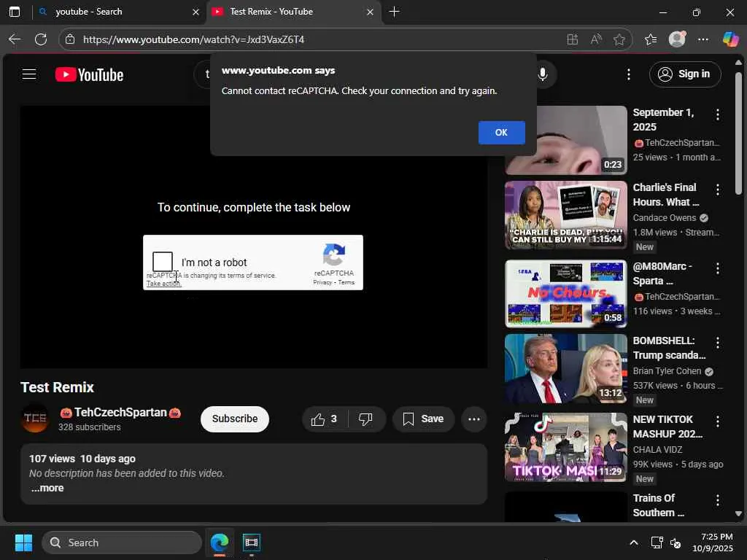Start voice search with the microphone icon
The width and height of the screenshot is (747, 560).
coord(542,74)
